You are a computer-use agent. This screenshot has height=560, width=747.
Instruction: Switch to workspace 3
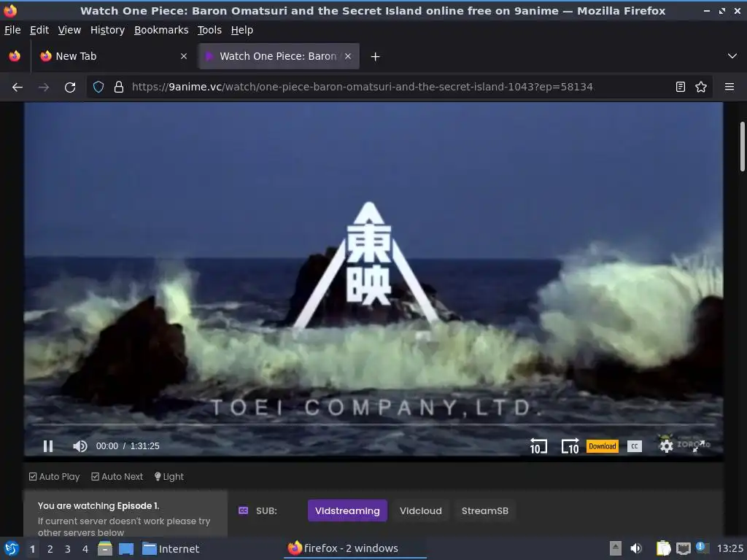coord(68,549)
